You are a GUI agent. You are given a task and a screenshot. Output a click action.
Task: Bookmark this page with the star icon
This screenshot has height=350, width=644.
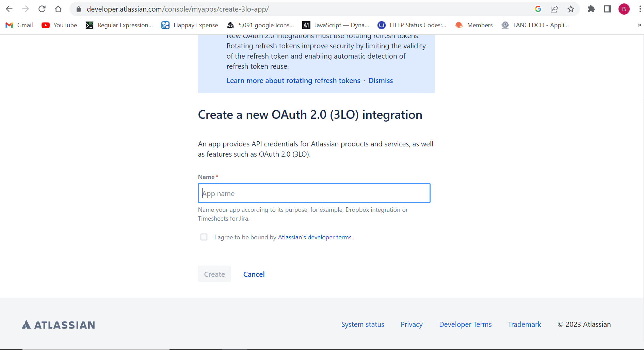click(571, 9)
